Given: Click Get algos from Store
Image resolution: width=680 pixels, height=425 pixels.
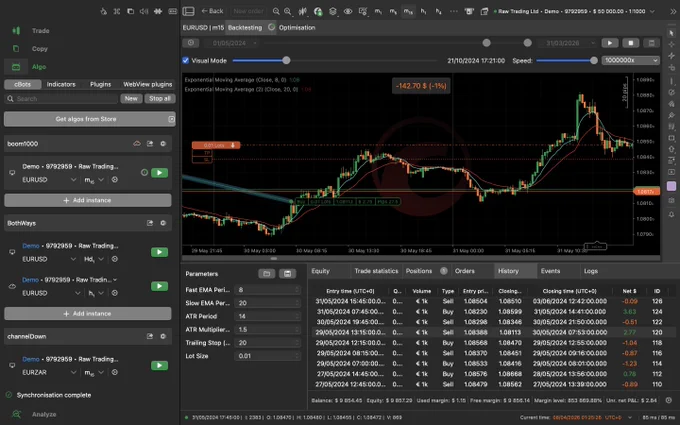Looking at the screenshot, I should pos(90,119).
